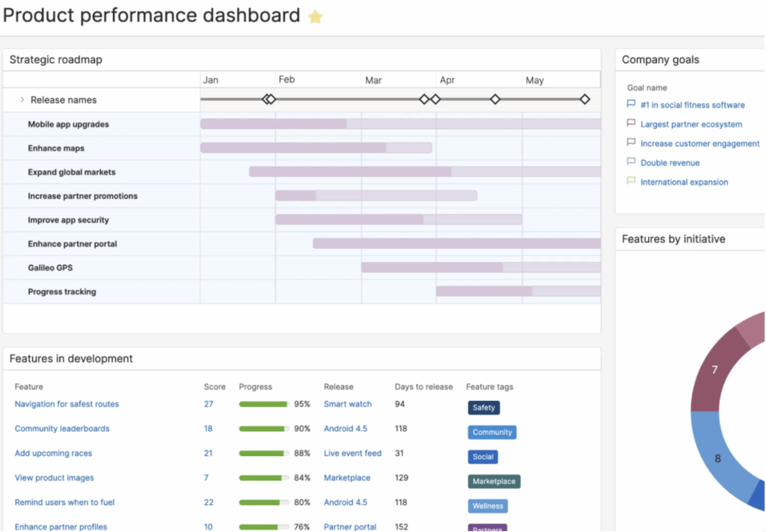Click the star icon beside the dashboard title
Screen dimensions: 766x532
pos(315,16)
